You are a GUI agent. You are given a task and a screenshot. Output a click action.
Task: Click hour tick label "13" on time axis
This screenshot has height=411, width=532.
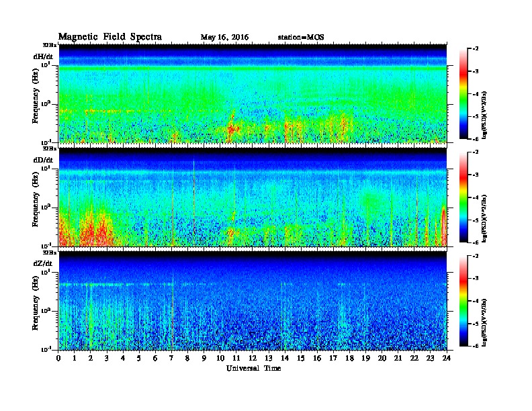[269, 358]
